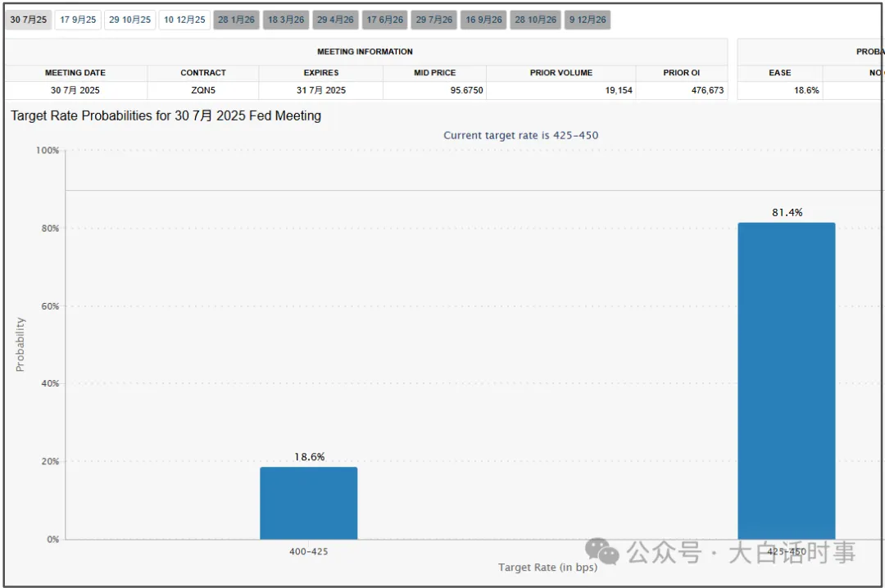Click the 400-425 x-axis label
The image size is (885, 588).
coord(308,551)
